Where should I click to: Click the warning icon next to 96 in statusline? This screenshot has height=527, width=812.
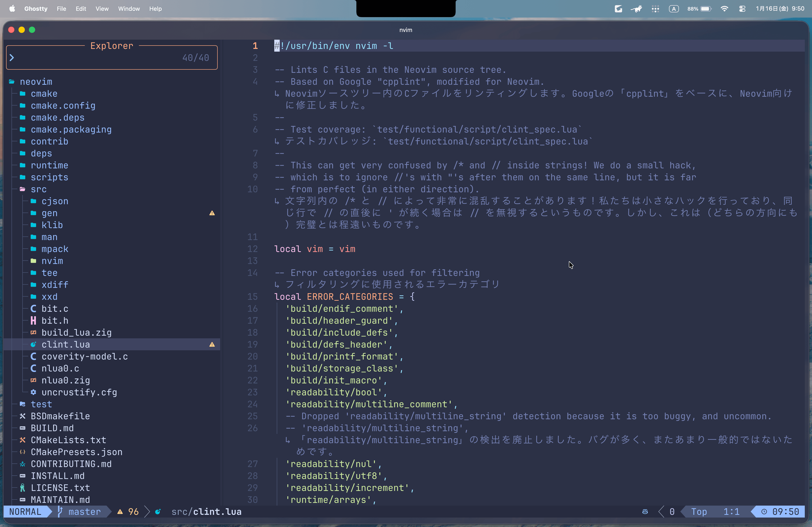pos(120,511)
